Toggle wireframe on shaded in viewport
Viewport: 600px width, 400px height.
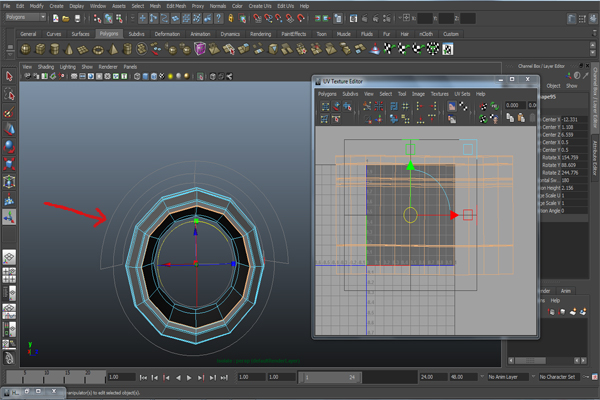(x=153, y=76)
